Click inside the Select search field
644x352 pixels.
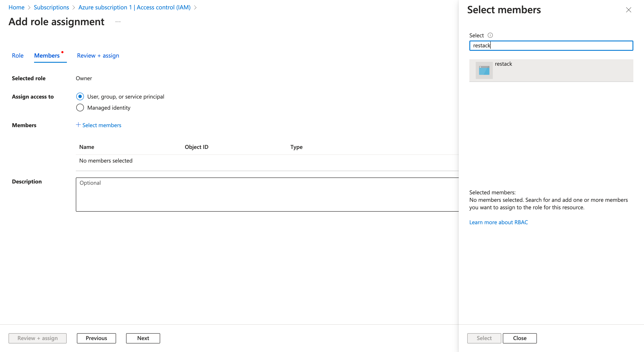pos(551,45)
